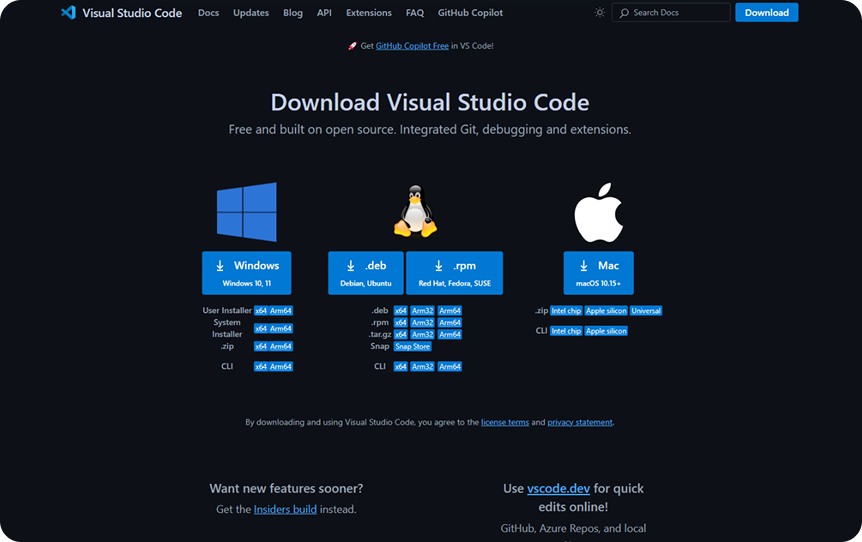Select Arm64 for Windows User Installer
Screen dimensions: 862x542
[x=281, y=311]
